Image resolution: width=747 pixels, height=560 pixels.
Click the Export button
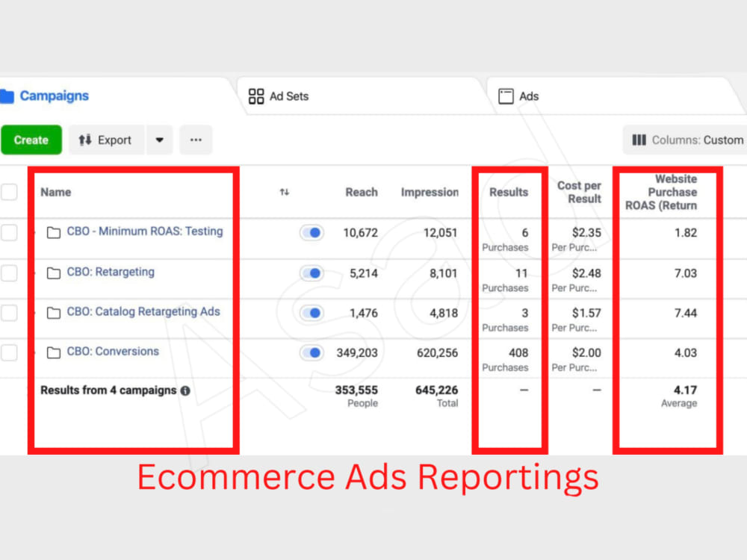point(106,140)
